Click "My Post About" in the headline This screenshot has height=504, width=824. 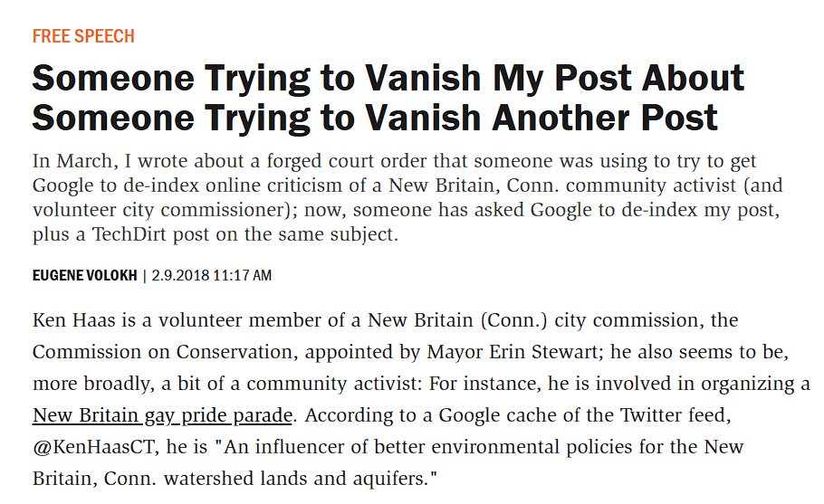618,80
